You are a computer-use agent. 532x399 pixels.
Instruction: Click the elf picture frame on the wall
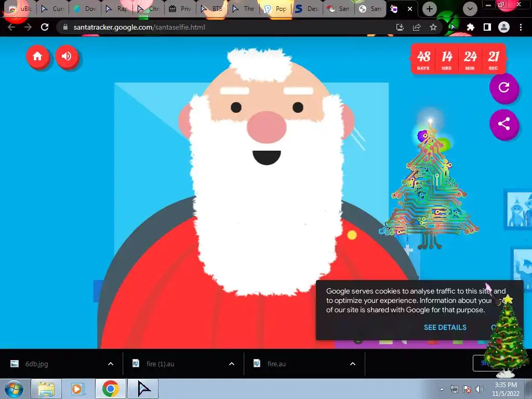coord(518,209)
